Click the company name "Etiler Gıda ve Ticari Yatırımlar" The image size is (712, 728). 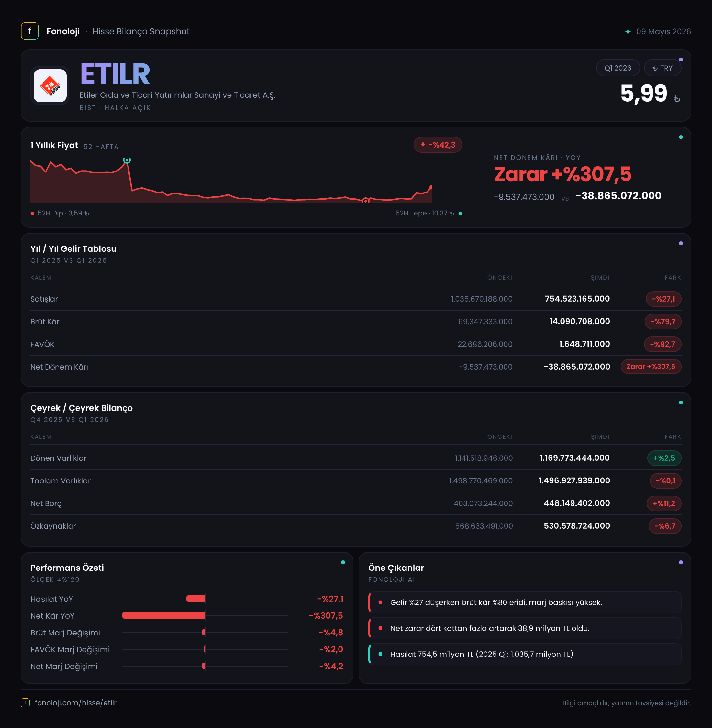coord(177,95)
